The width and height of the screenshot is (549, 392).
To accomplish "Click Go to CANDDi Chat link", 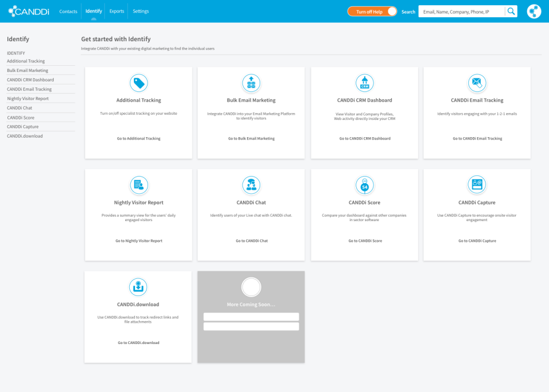I will point(252,241).
